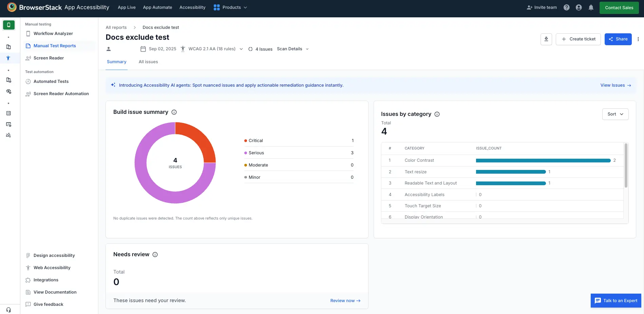
Task: Open the user account profile icon
Action: click(579, 7)
